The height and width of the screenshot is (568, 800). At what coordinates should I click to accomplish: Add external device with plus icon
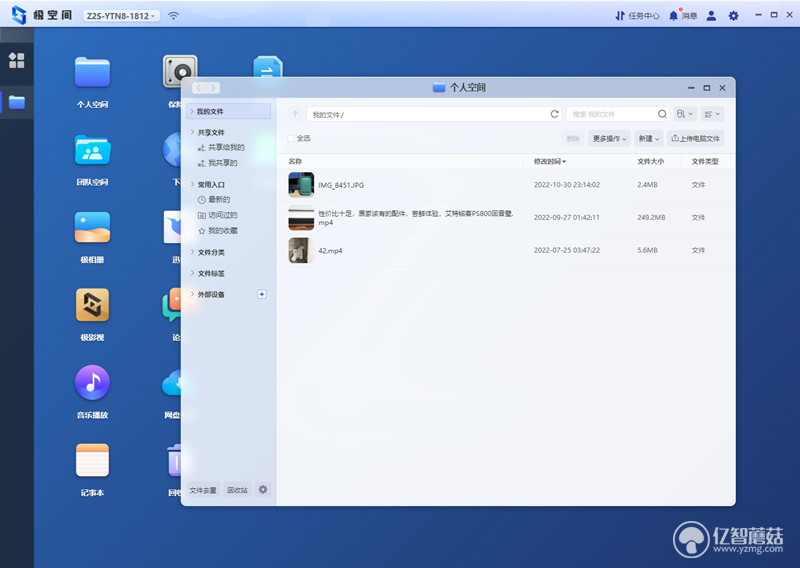tap(262, 294)
